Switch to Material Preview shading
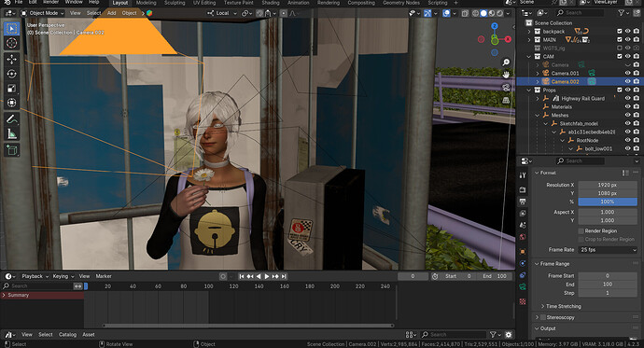Image resolution: width=644 pixels, height=348 pixels. click(x=492, y=13)
